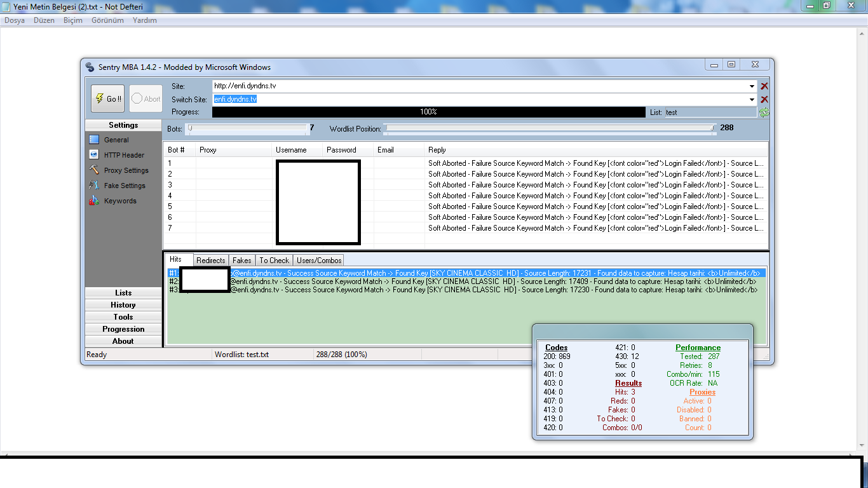Viewport: 868px width, 488px height.
Task: Click the Progression sidebar button
Action: click(123, 329)
